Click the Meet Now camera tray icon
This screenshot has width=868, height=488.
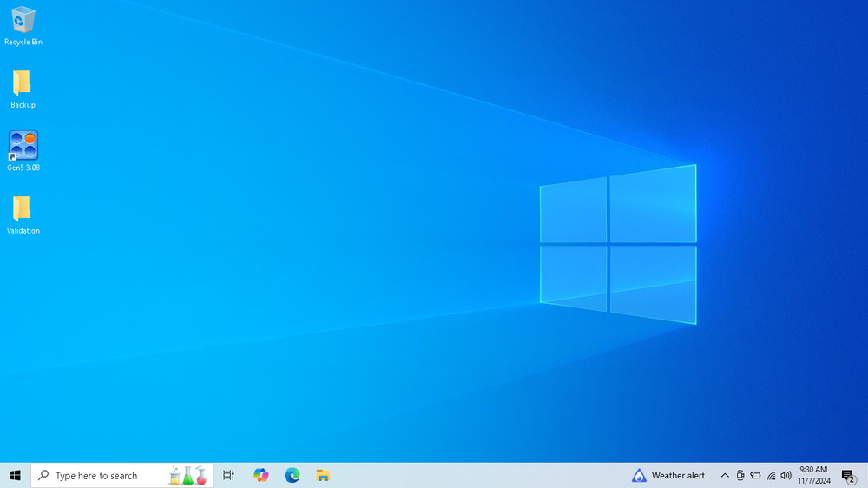click(740, 475)
